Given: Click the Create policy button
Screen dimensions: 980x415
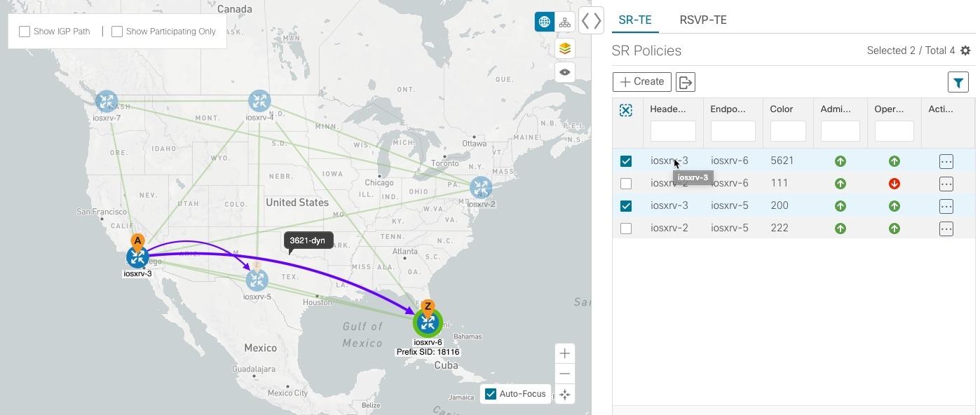Looking at the screenshot, I should pyautogui.click(x=641, y=82).
